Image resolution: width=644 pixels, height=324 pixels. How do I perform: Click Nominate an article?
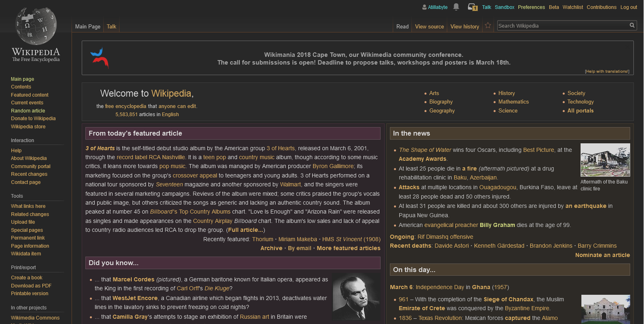pos(603,255)
